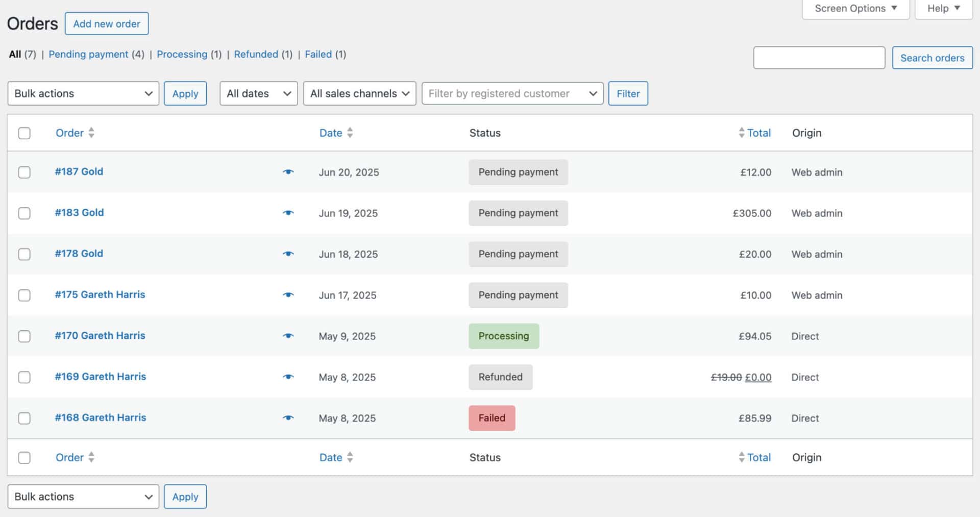Preview order #169 Gareth Harris
The image size is (980, 517).
tap(288, 377)
